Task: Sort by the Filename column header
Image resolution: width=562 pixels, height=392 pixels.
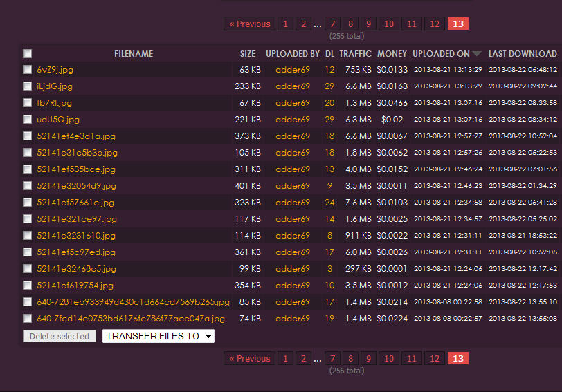Action: click(x=134, y=54)
